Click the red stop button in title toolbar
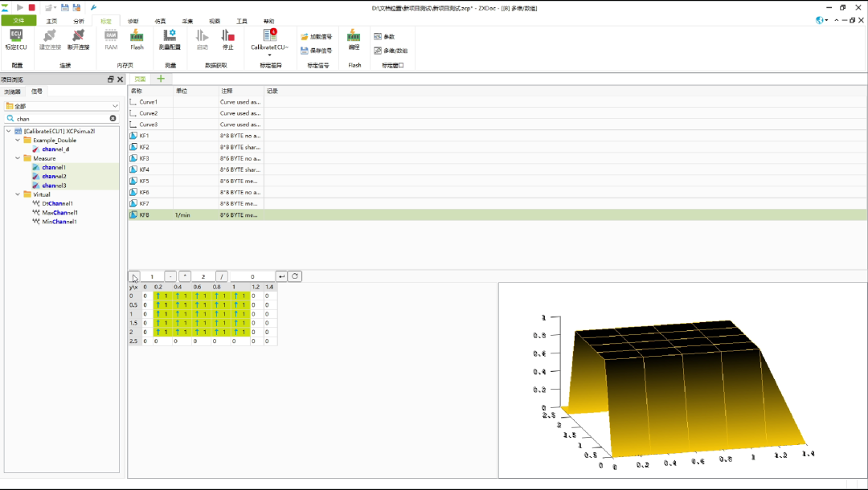The height and width of the screenshot is (490, 868). pyautogui.click(x=31, y=8)
